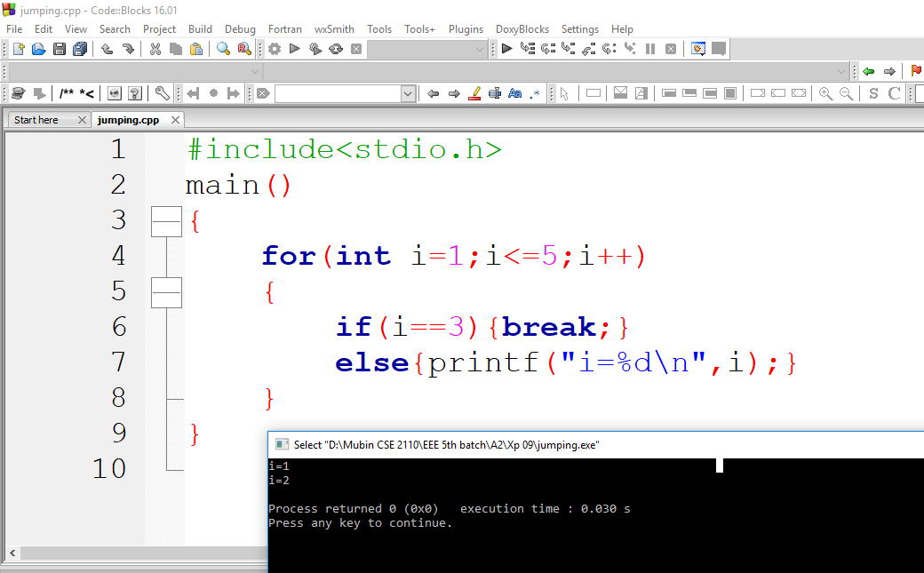
Task: Open the Replace dialog
Action: click(243, 49)
